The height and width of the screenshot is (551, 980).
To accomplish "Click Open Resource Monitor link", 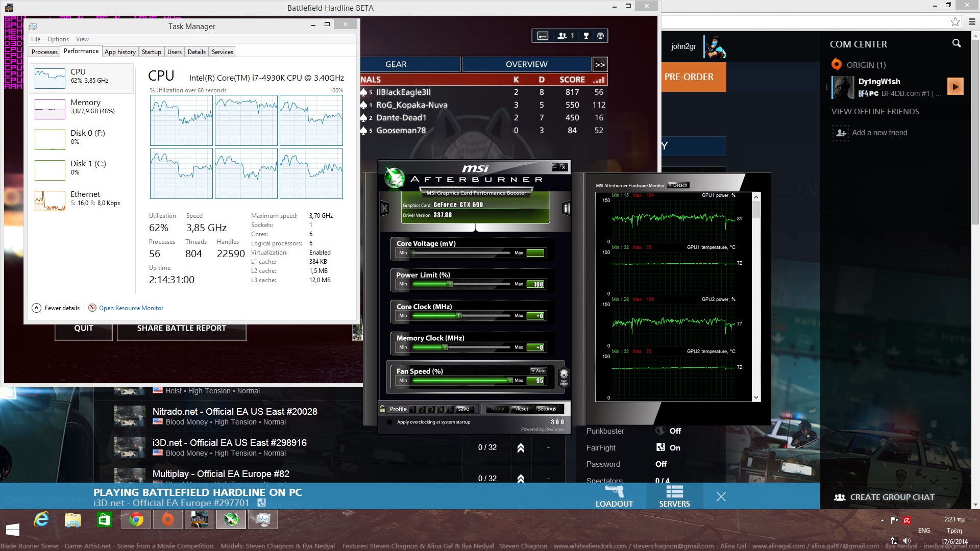I will pos(131,308).
